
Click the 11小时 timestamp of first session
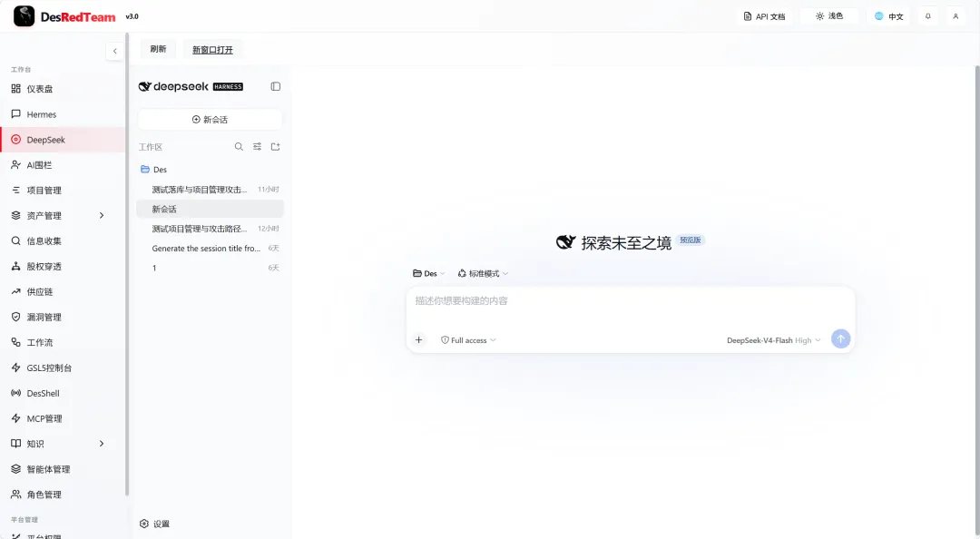point(268,190)
